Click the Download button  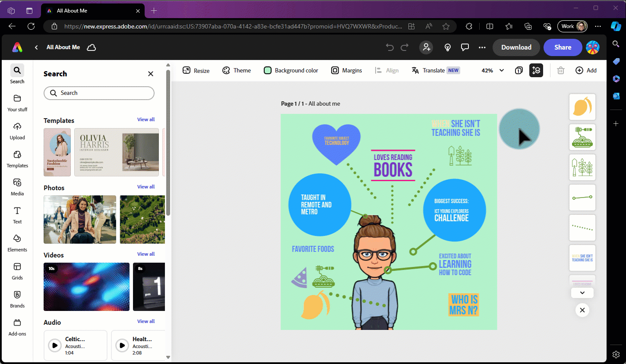(x=516, y=47)
